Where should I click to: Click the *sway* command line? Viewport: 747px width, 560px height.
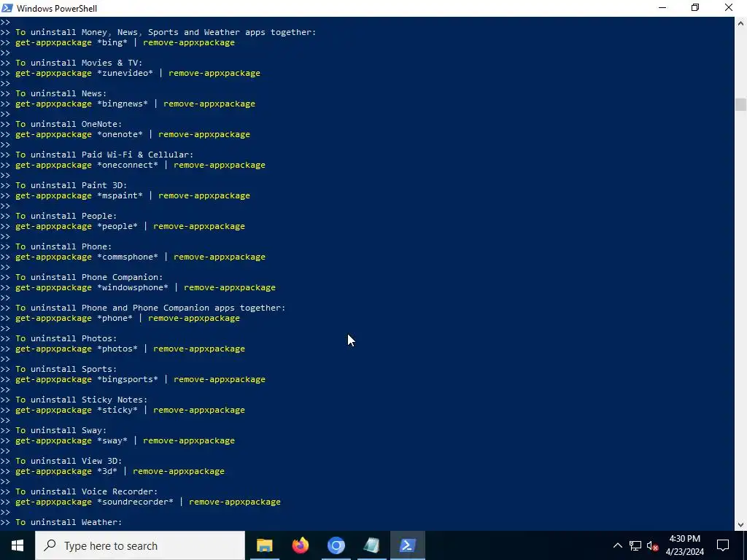pos(125,440)
